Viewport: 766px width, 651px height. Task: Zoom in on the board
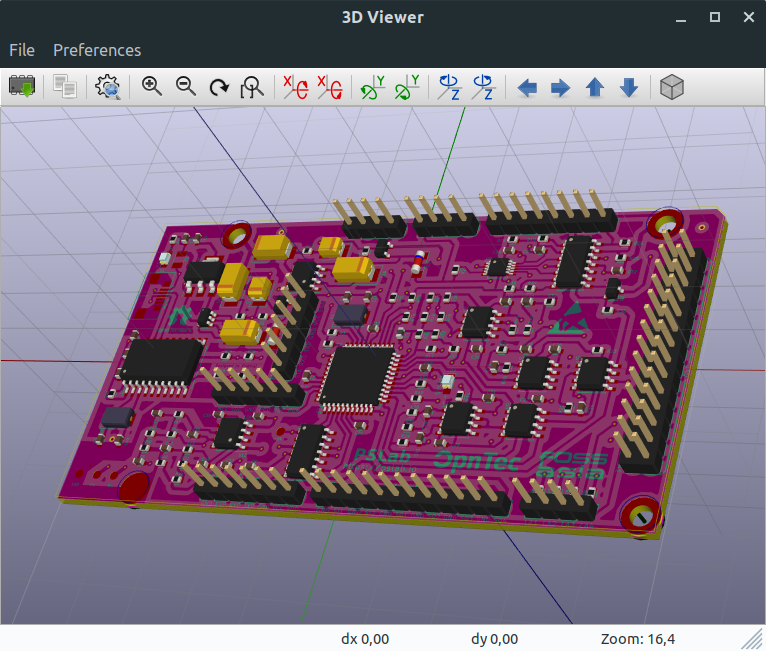click(x=152, y=88)
